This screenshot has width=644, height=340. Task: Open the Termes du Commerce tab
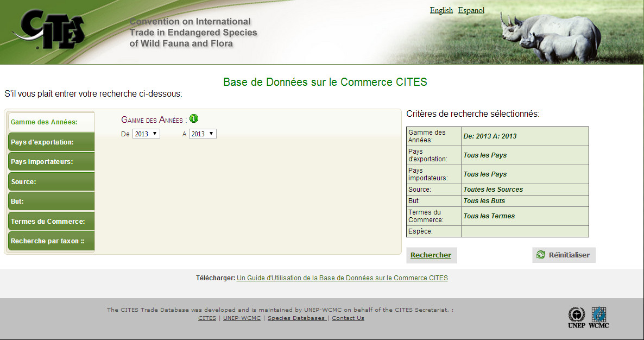tap(52, 222)
